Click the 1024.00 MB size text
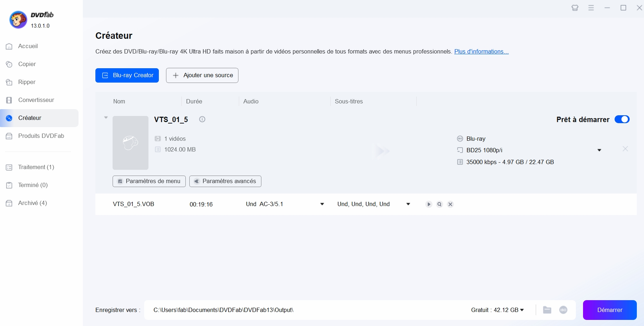Image resolution: width=644 pixels, height=326 pixels. click(180, 150)
